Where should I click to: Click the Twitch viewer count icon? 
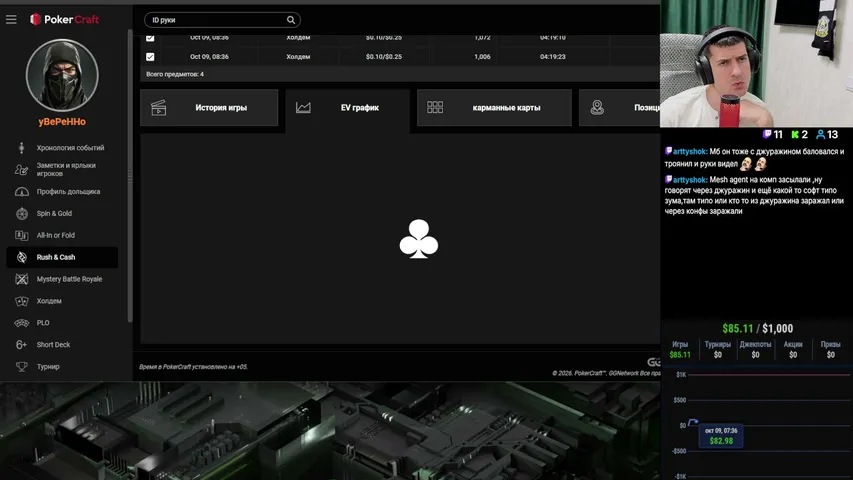[767, 134]
